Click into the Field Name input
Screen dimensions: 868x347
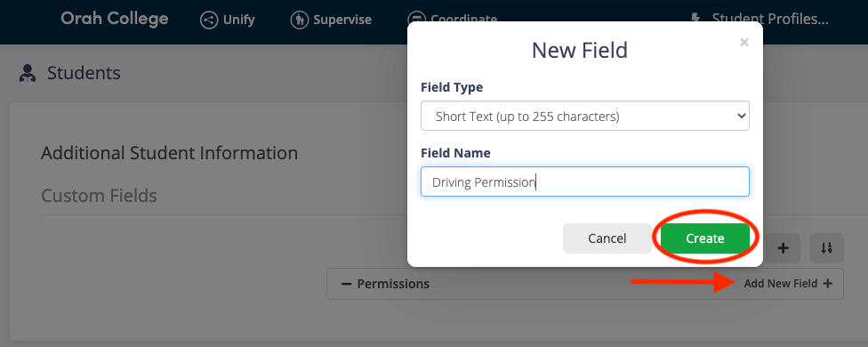[x=585, y=182]
